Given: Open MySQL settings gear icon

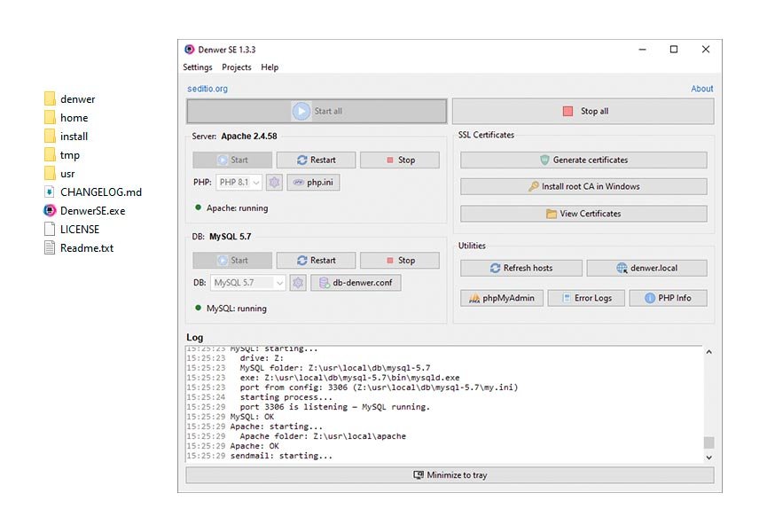Looking at the screenshot, I should pos(298,283).
